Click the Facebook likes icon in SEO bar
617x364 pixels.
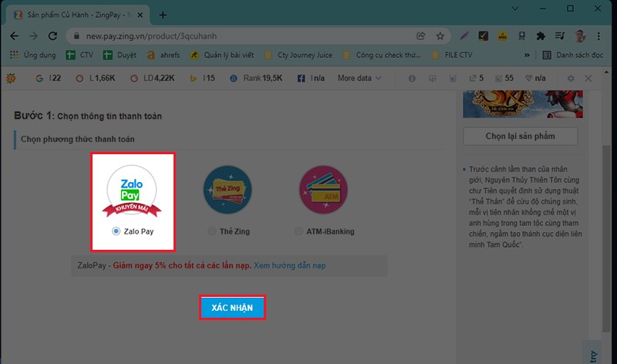(x=301, y=79)
